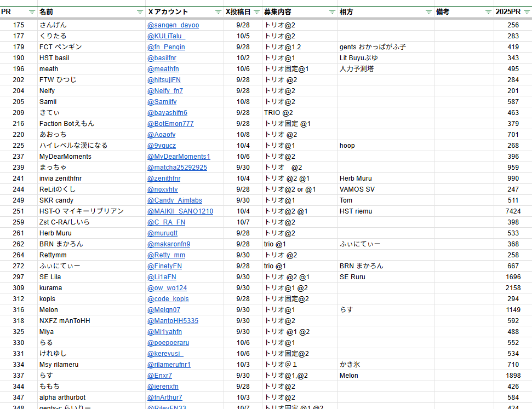Select the recruitment cell 'TRIO @2'
This screenshot has width=532, height=409.
point(300,113)
